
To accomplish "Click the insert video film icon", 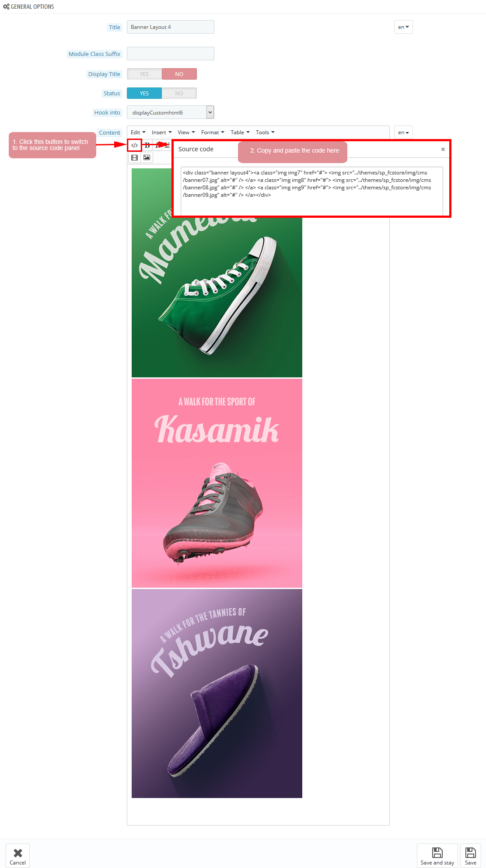I will click(135, 157).
